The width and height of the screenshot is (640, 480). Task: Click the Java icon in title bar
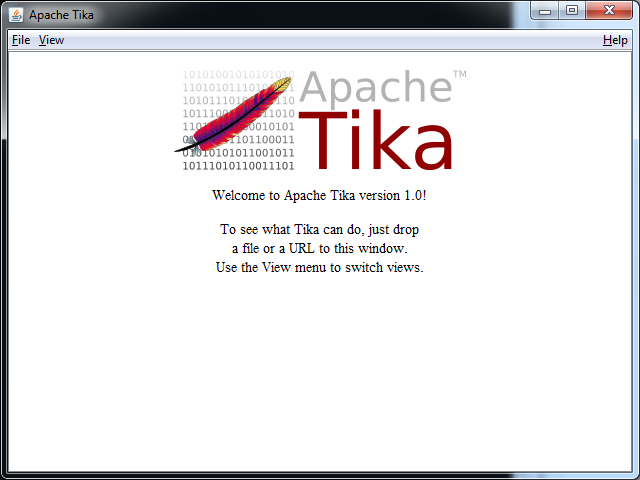(16, 15)
